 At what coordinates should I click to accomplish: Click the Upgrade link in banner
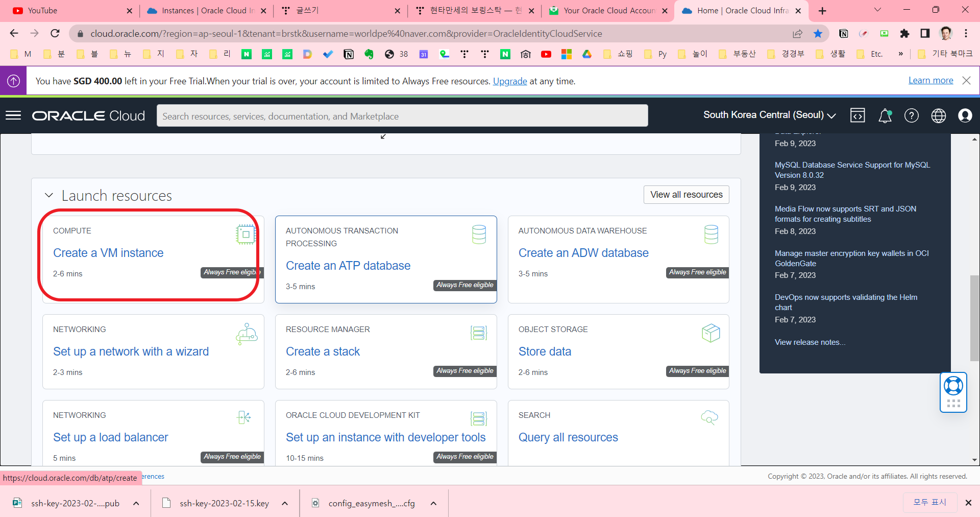click(x=510, y=81)
